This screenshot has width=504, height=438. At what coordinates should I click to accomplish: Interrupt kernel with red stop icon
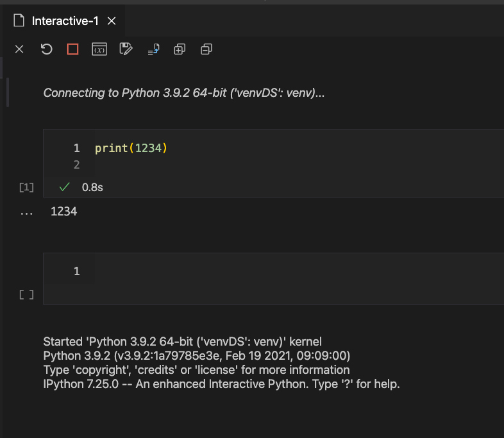pos(73,49)
